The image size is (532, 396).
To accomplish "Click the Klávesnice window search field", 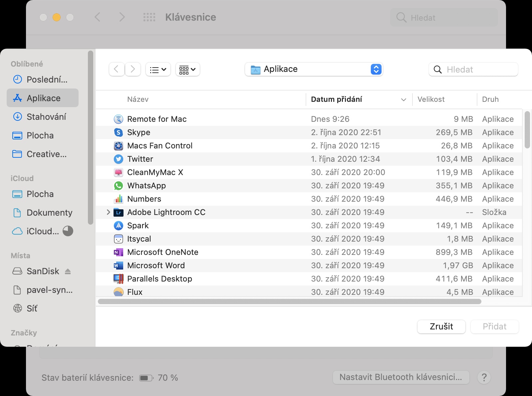I will point(444,17).
